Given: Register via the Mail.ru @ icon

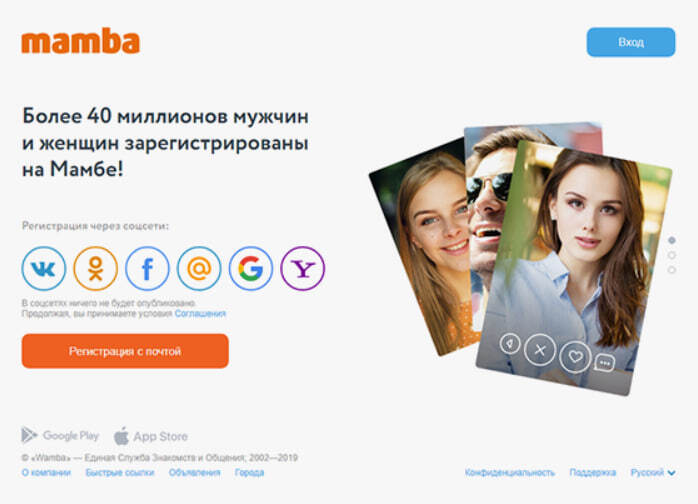Looking at the screenshot, I should point(199,268).
